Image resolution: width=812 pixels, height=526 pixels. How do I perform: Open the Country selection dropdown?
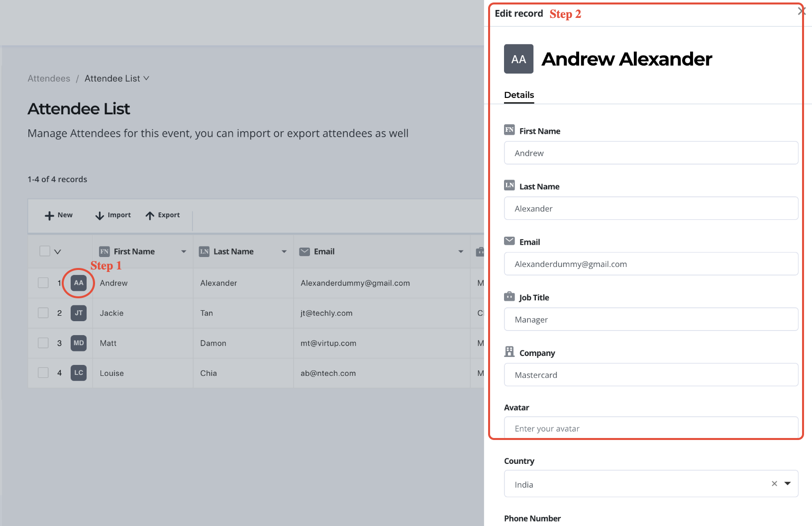pos(788,483)
